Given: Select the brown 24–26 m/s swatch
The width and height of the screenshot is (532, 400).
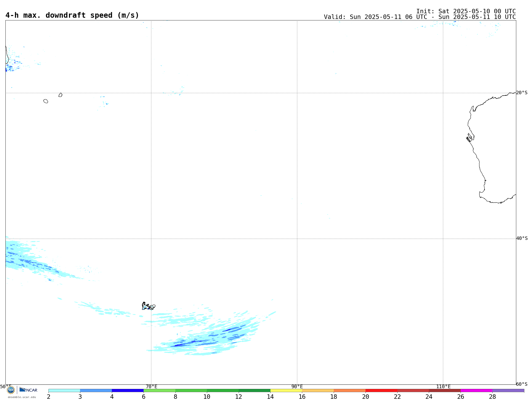Looking at the screenshot, I should click(445, 390).
